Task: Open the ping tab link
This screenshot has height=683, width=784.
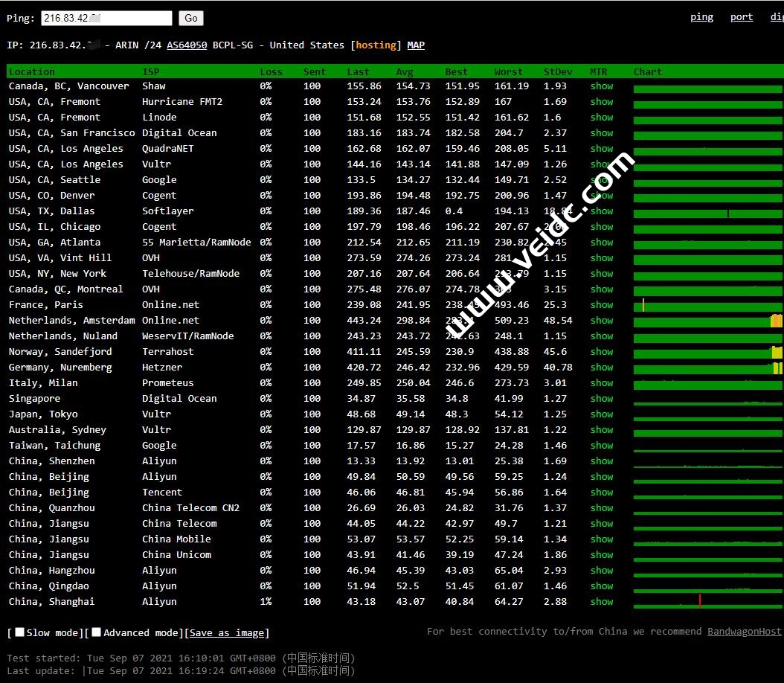Action: 701,17
